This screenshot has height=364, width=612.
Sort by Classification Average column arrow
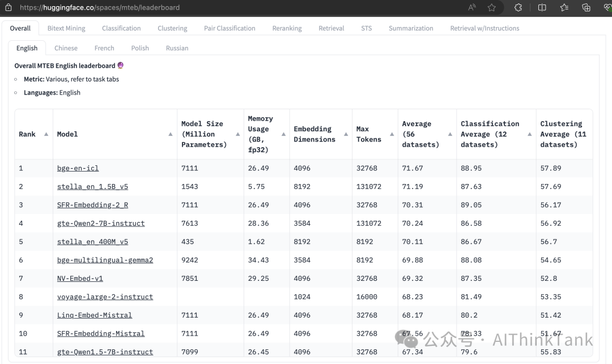(x=530, y=134)
